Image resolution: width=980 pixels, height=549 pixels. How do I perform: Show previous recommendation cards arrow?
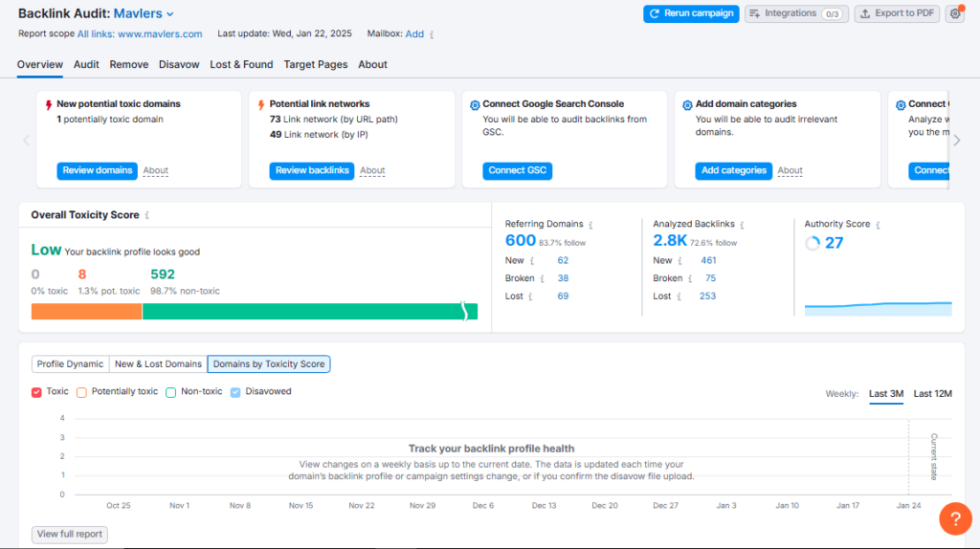point(26,141)
